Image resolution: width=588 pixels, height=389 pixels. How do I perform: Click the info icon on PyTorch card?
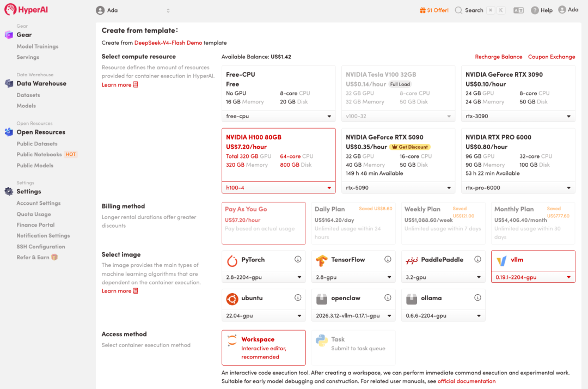pyautogui.click(x=298, y=259)
